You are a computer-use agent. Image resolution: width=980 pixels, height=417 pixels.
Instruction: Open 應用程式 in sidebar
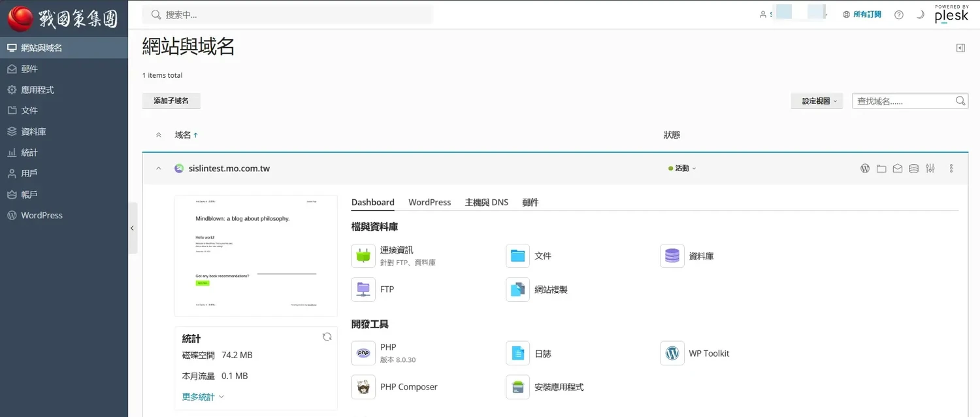coord(64,90)
